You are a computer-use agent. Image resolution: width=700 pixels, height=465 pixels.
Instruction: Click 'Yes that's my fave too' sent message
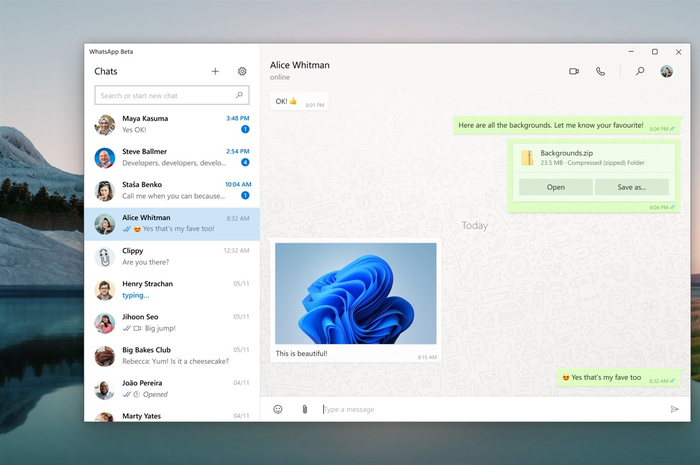[619, 378]
